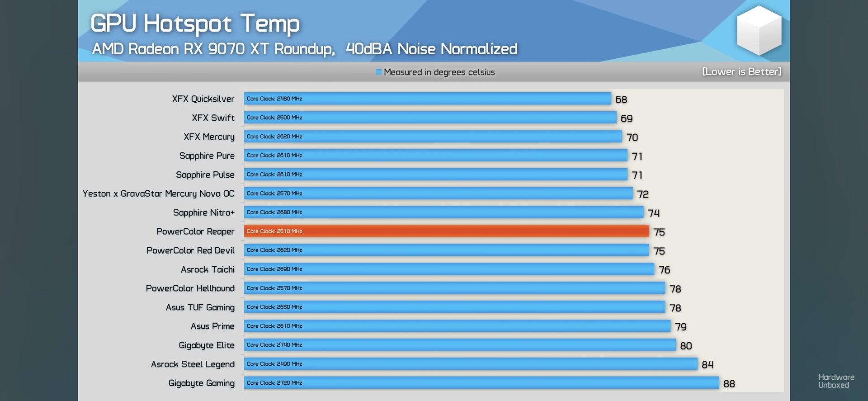Image resolution: width=868 pixels, height=401 pixels.
Task: Click the '[Lower is Better]' note
Action: click(x=741, y=72)
